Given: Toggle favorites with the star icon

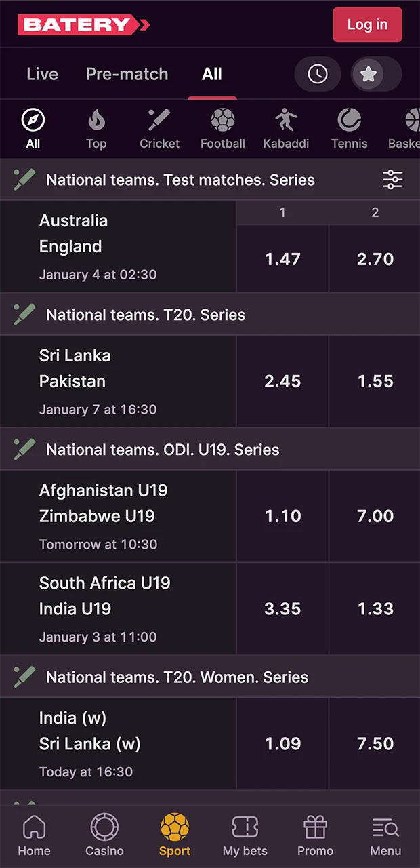Looking at the screenshot, I should point(369,74).
